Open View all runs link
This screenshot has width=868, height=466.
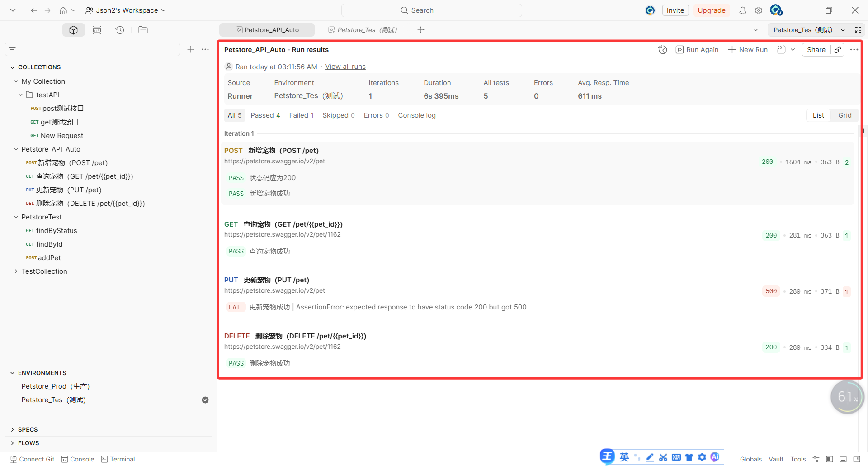(345, 67)
